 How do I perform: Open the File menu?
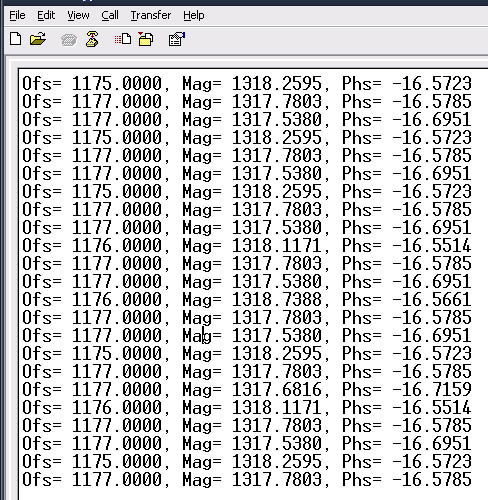(17, 15)
